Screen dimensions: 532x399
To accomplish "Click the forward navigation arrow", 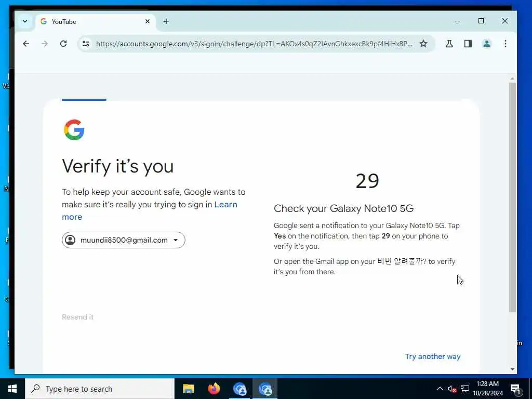I will click(45, 44).
